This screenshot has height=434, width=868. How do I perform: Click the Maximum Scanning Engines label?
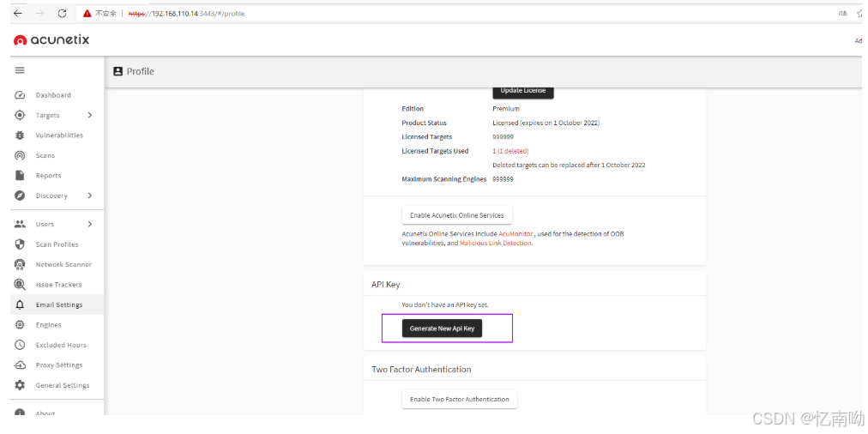pyautogui.click(x=444, y=179)
